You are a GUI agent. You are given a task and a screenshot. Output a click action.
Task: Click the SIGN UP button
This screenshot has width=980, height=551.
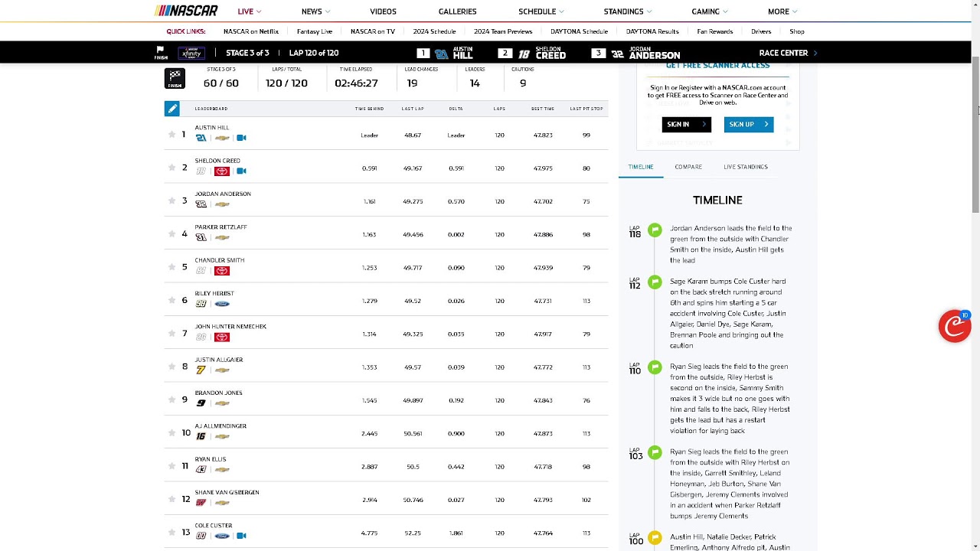pos(749,124)
